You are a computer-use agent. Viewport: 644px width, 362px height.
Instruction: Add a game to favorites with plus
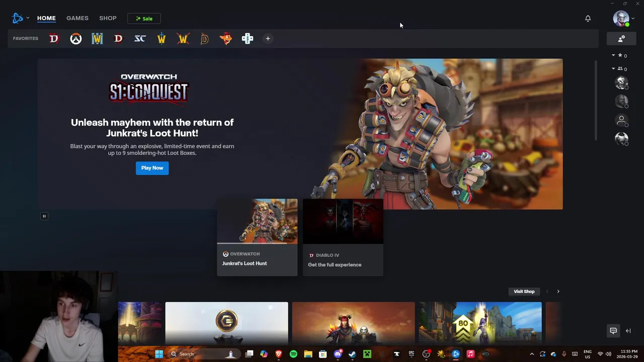tap(268, 39)
